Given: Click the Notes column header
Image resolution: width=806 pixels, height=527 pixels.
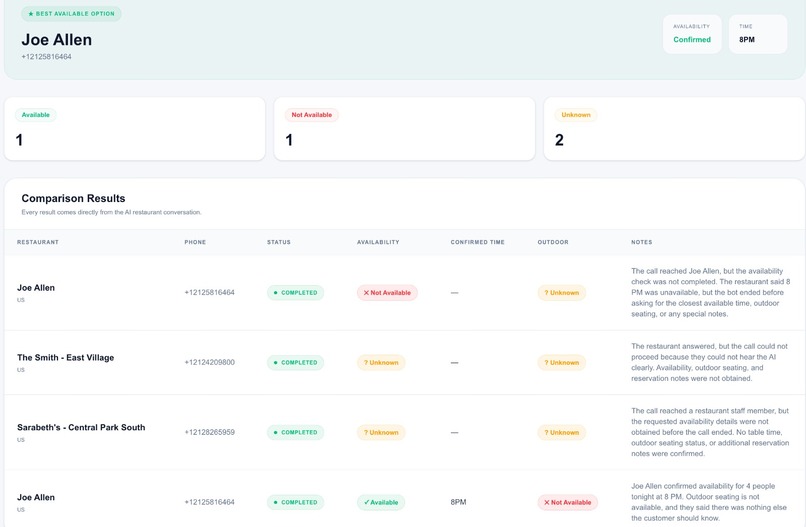Looking at the screenshot, I should tap(642, 242).
